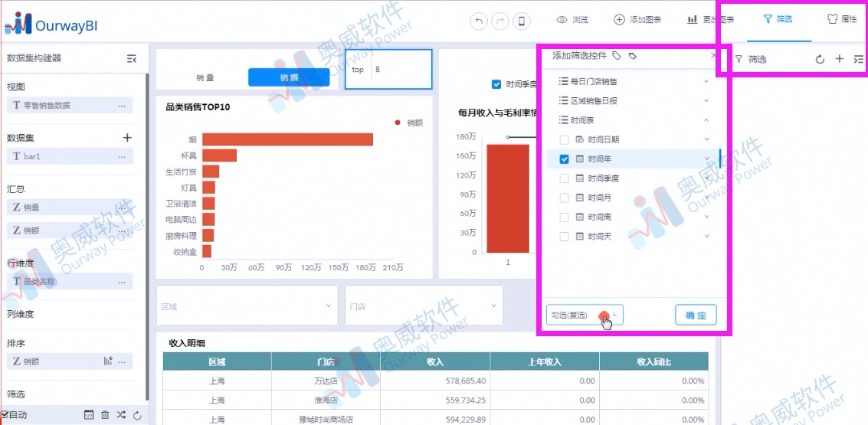The width and height of the screenshot is (868, 425).
Task: Expand the 区域销售日报 table node
Action: [x=706, y=101]
